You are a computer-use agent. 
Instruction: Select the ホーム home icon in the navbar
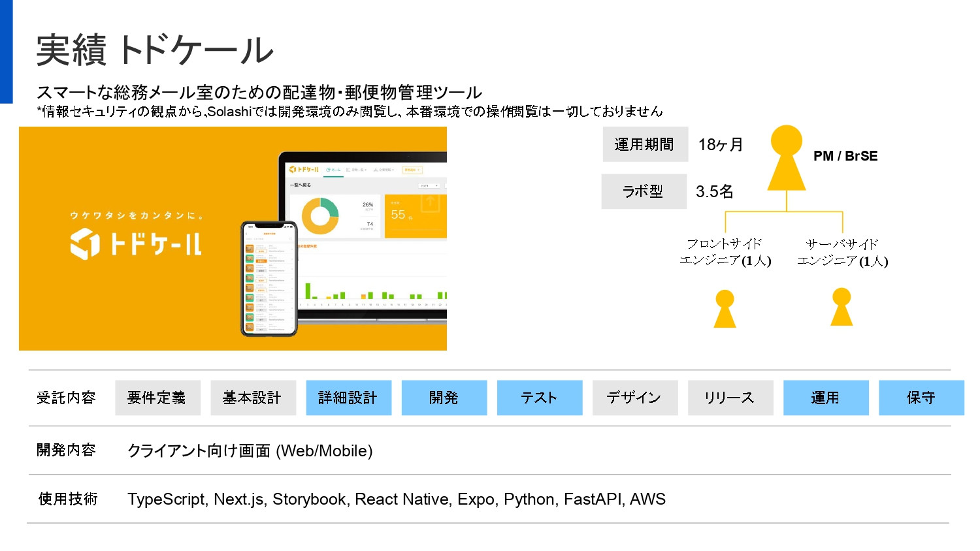[328, 170]
